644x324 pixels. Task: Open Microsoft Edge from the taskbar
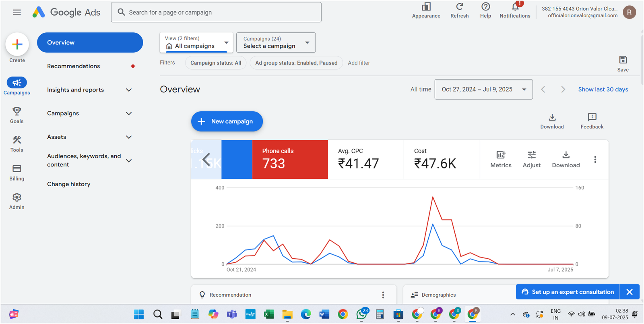[x=305, y=314]
